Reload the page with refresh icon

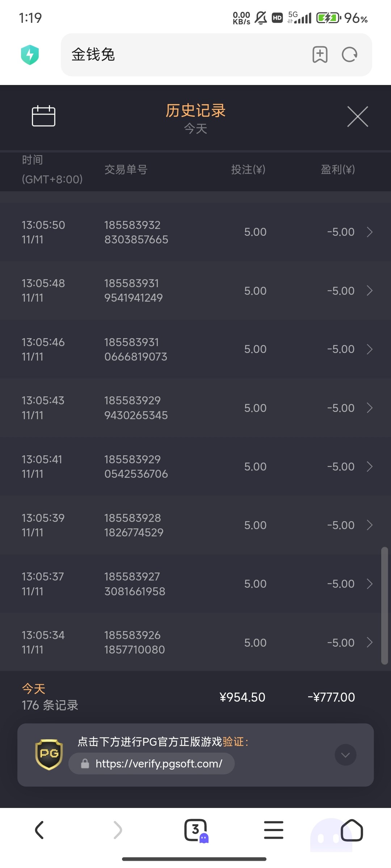coord(349,55)
